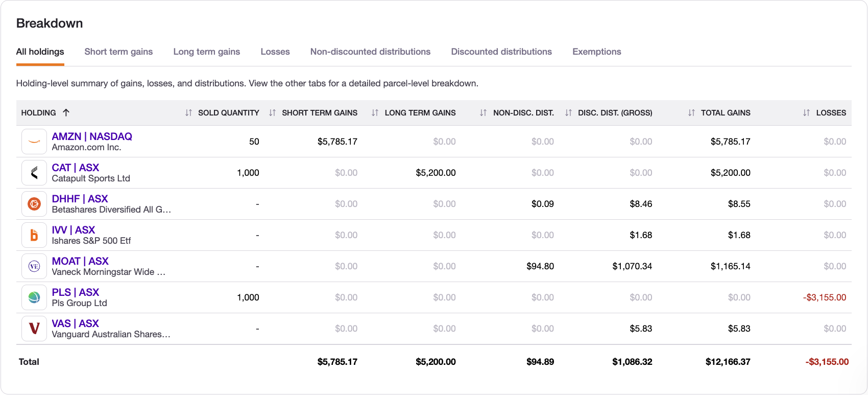Click MOAT's $1,165.14 total gains

point(731,266)
